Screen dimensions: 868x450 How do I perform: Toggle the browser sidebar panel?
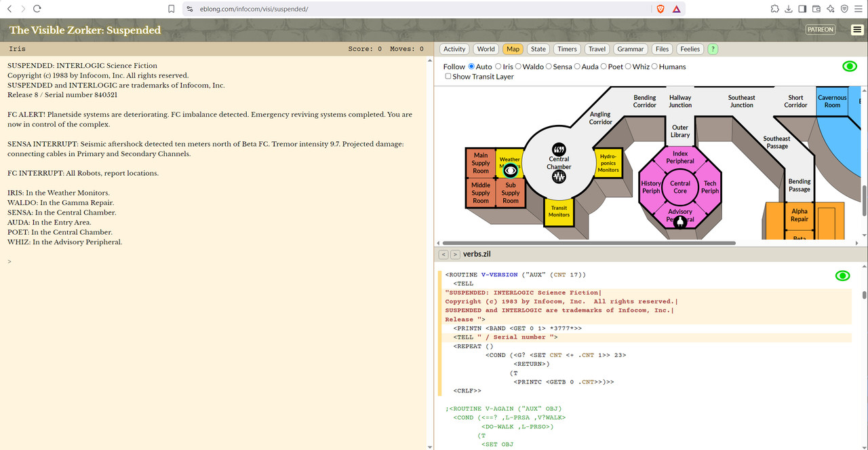point(802,9)
